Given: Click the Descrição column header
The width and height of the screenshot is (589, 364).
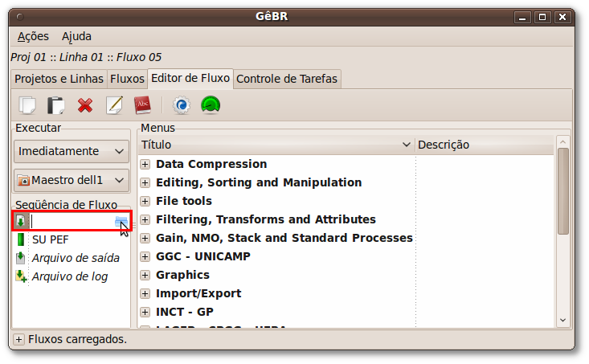Looking at the screenshot, I should (485, 145).
